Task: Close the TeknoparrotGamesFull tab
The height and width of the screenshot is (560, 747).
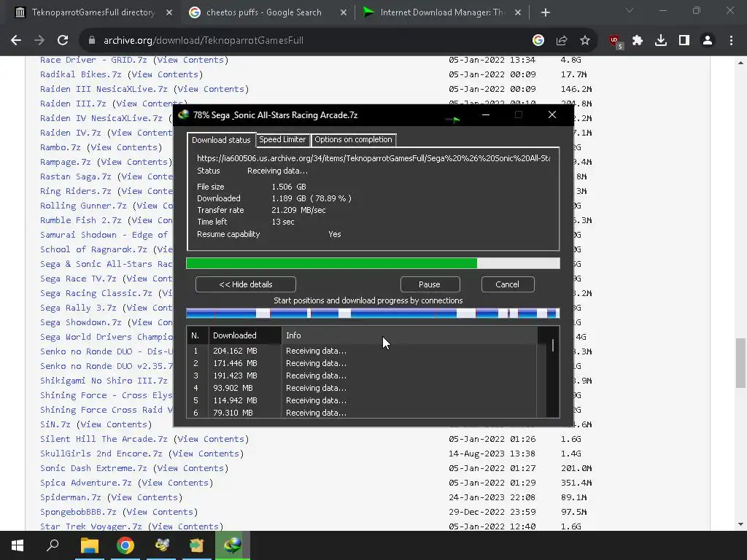Action: pos(169,12)
